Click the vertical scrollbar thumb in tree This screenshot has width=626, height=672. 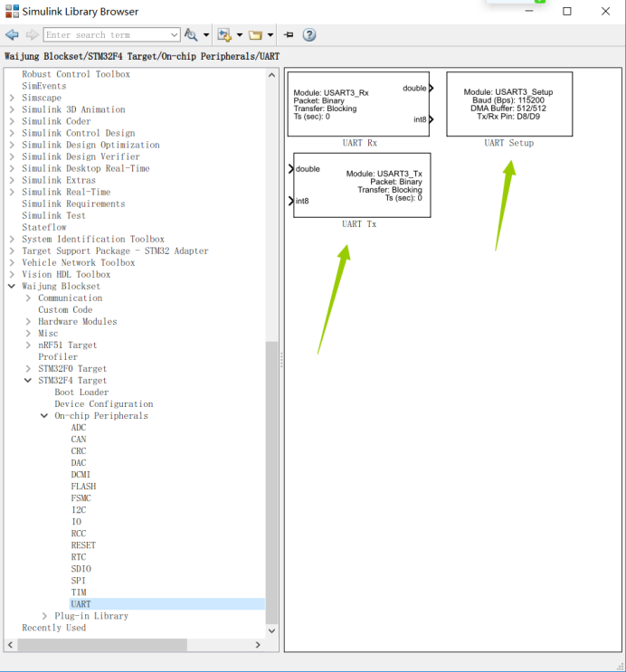click(271, 482)
